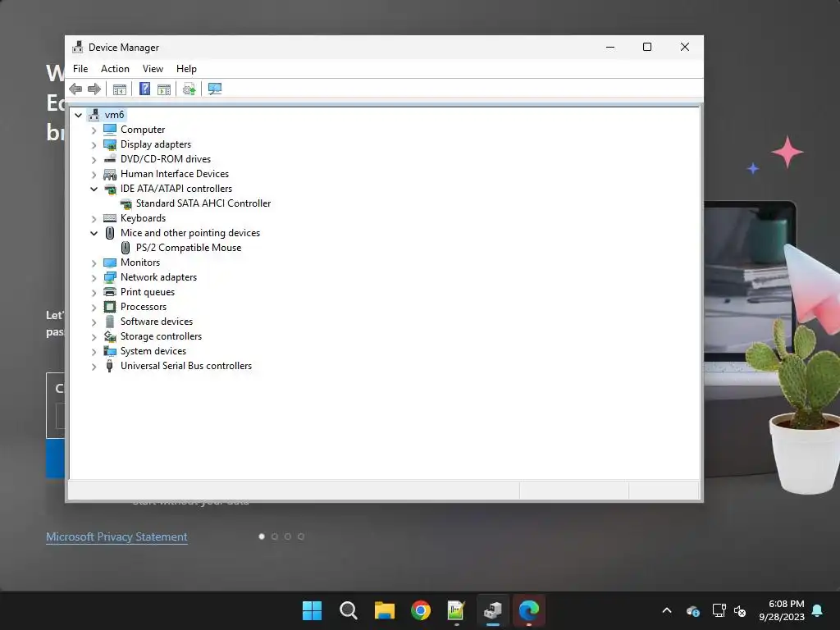Expand the Display adapters node
The width and height of the screenshot is (840, 630).
[94, 145]
